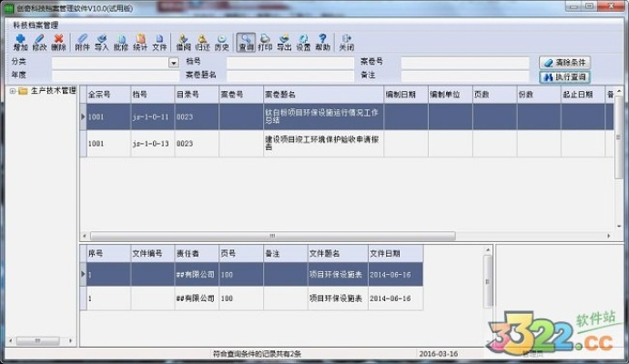Focus the 档号 input field

coord(290,63)
